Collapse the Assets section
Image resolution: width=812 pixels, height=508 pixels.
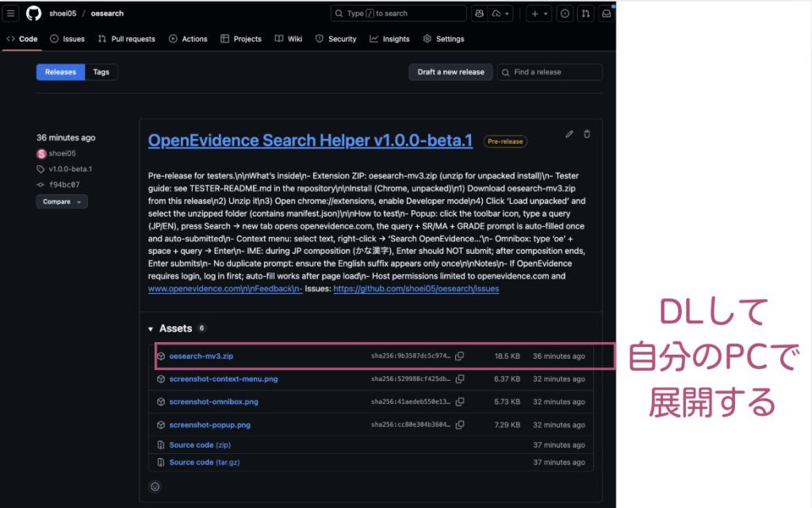click(x=151, y=329)
